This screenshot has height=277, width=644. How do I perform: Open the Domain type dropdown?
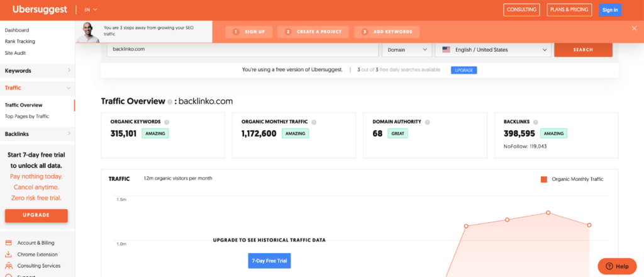coord(406,50)
